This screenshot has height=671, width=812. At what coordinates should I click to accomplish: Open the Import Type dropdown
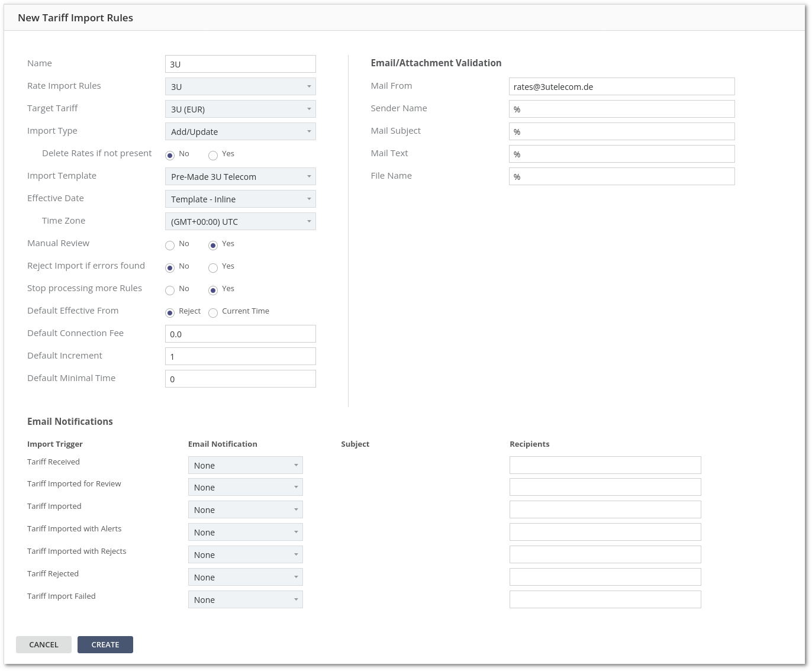(240, 131)
